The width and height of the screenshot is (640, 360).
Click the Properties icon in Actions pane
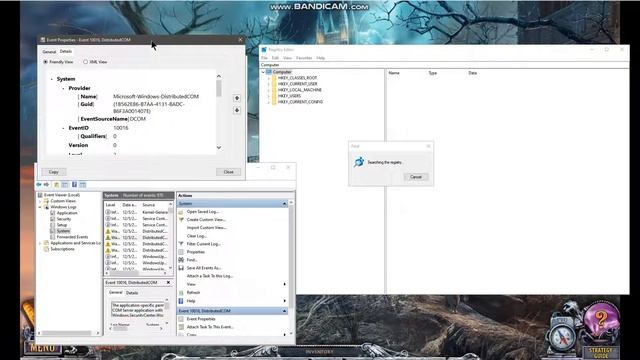(x=181, y=252)
